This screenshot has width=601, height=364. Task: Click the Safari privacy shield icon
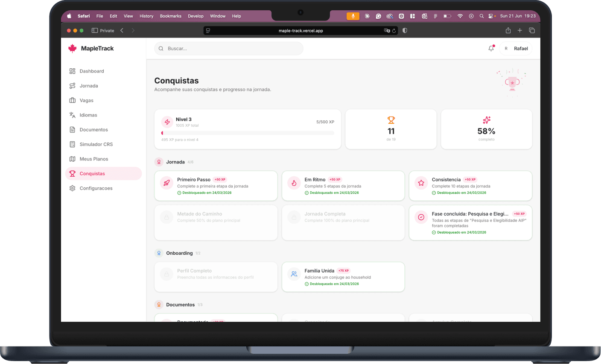tap(405, 31)
